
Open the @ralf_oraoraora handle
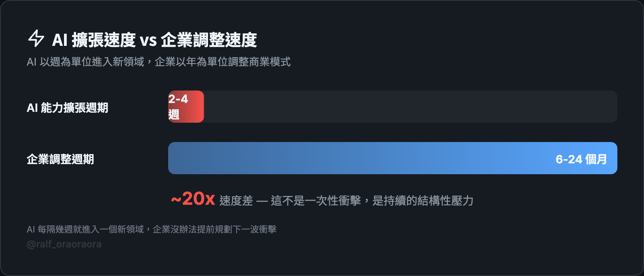click(x=64, y=244)
